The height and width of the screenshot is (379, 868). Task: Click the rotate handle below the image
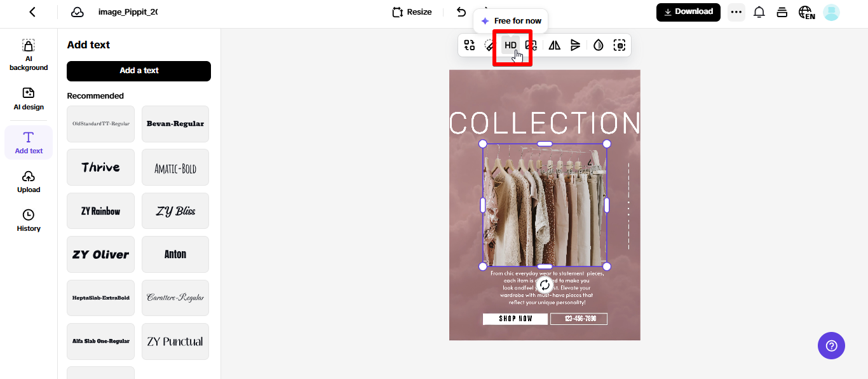[545, 285]
